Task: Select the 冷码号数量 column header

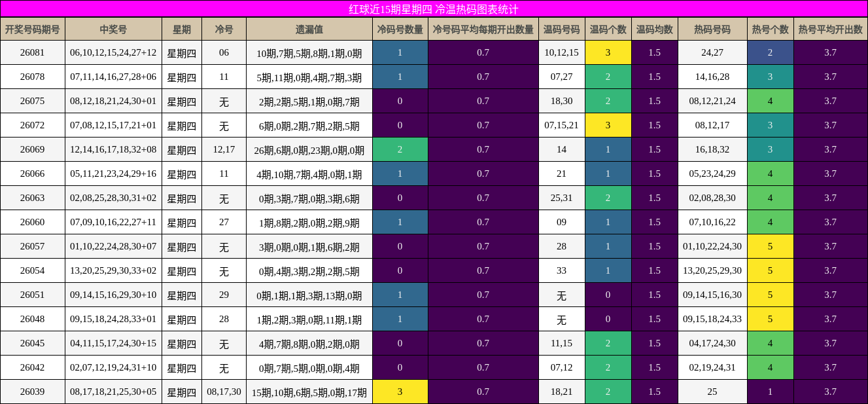Action: [400, 29]
